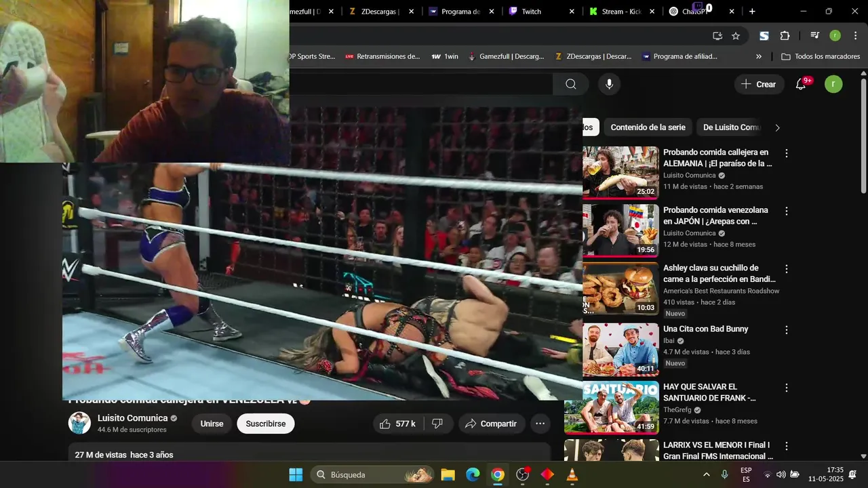The height and width of the screenshot is (488, 868).
Task: Open the Crear menu
Action: [759, 84]
